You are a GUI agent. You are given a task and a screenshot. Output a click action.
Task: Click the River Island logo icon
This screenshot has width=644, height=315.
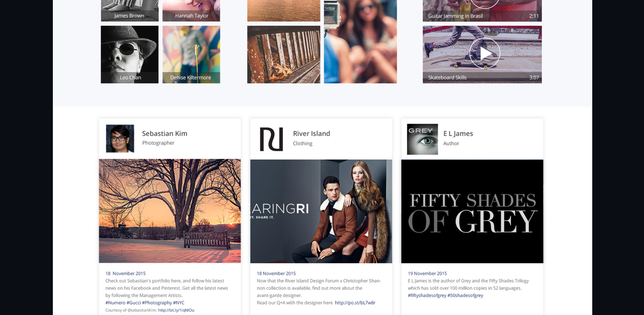(x=271, y=139)
